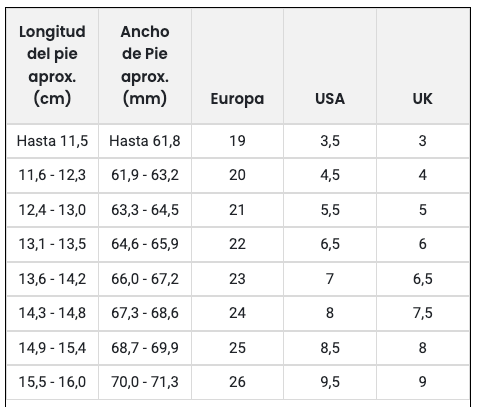Image resolution: width=477 pixels, height=407 pixels.
Task: Click UK size 6,5 cell
Action: pyautogui.click(x=423, y=279)
